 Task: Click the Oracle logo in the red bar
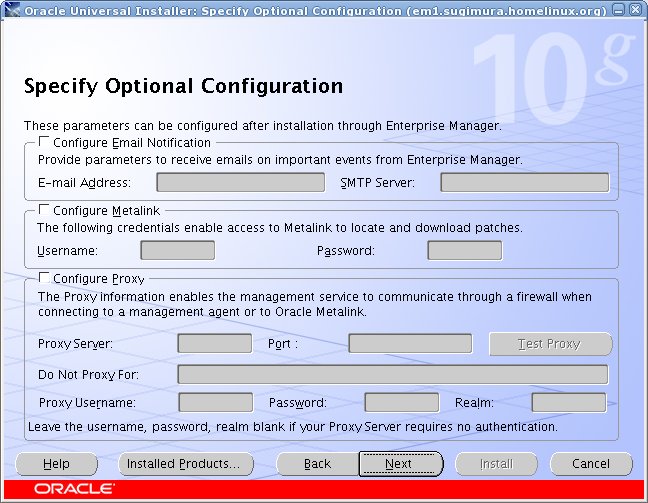74,489
